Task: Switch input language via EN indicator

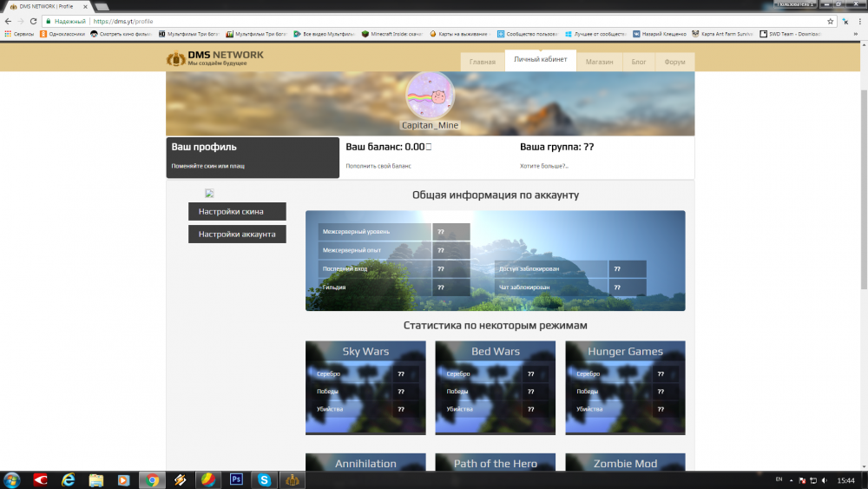Action: pos(778,479)
